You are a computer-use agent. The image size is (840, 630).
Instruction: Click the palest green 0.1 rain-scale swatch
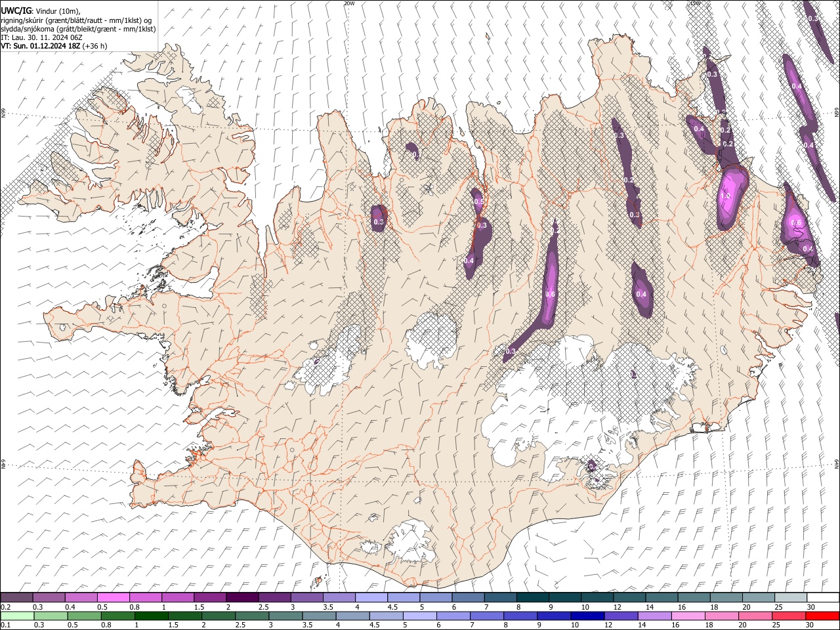[x=17, y=616]
